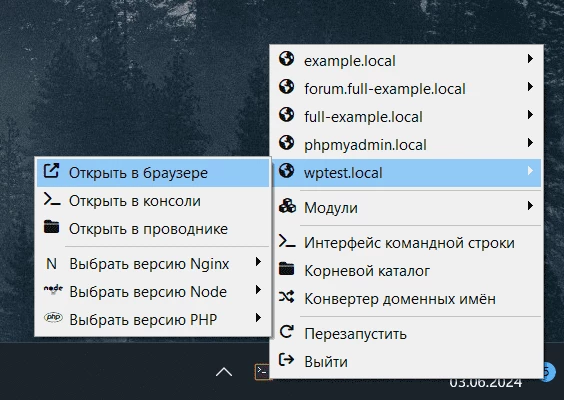
Task: Expand Модули submenu arrow
Action: [x=530, y=206]
